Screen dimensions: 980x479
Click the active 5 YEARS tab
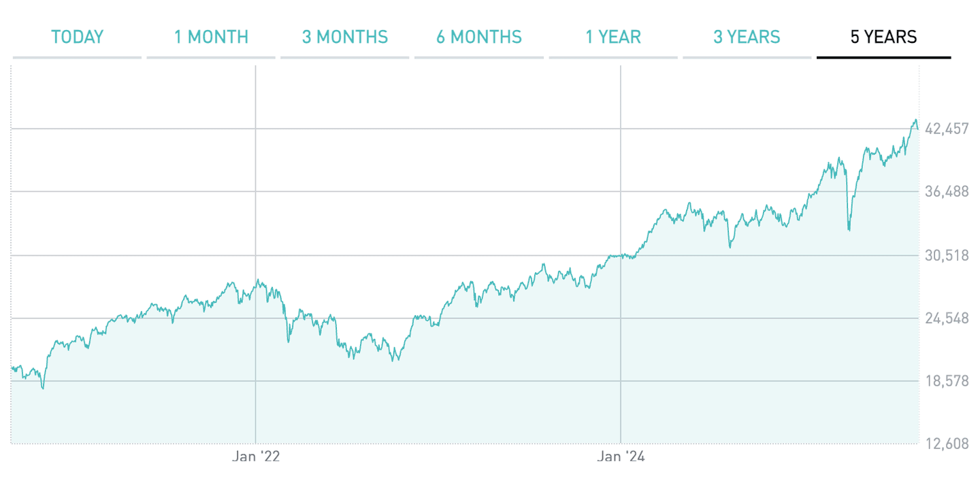tap(883, 37)
